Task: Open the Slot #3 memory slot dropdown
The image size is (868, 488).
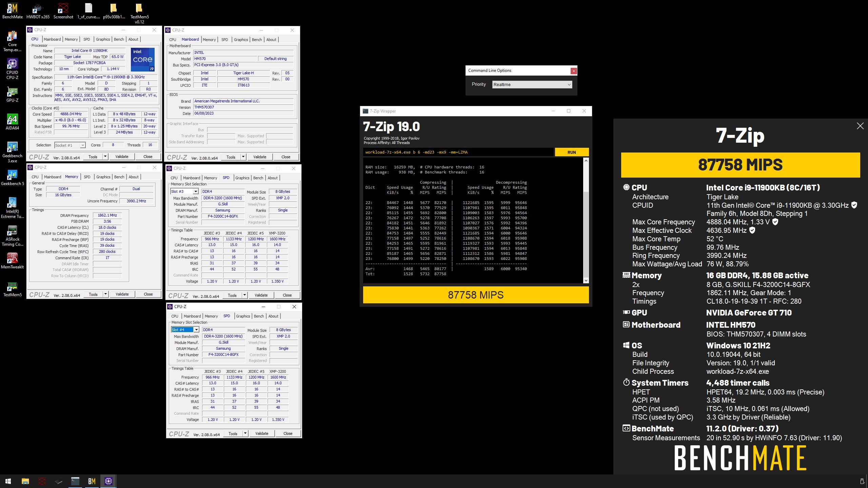Action: point(184,191)
